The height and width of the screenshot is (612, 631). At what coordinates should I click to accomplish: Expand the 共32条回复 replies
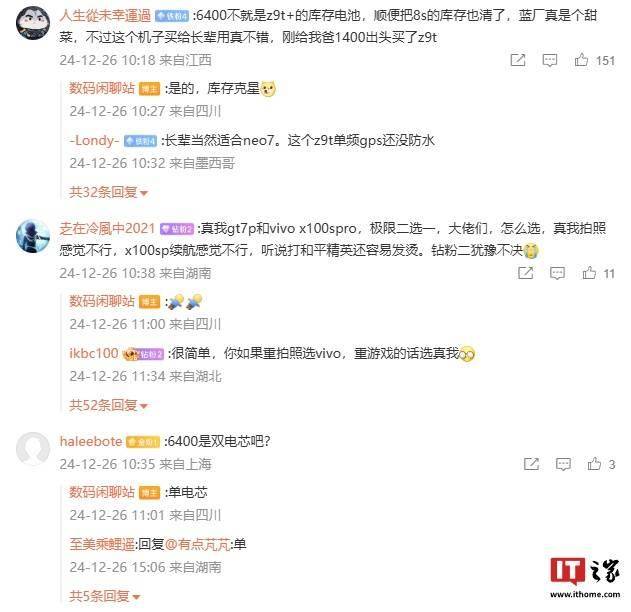coord(109,192)
